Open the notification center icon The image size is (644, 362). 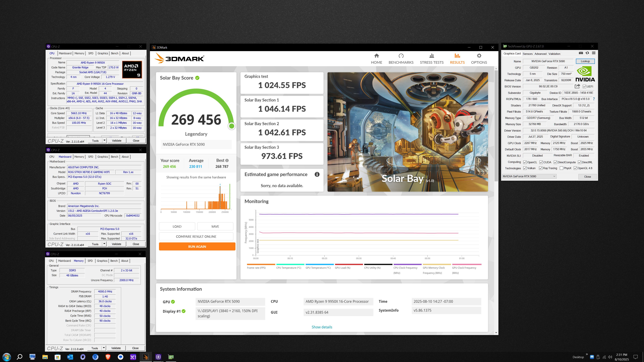[636, 357]
